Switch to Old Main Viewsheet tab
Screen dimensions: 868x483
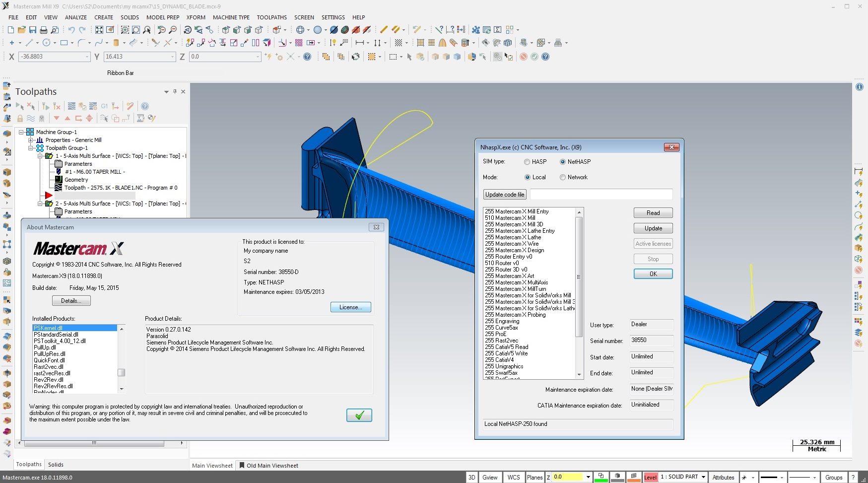pos(269,466)
